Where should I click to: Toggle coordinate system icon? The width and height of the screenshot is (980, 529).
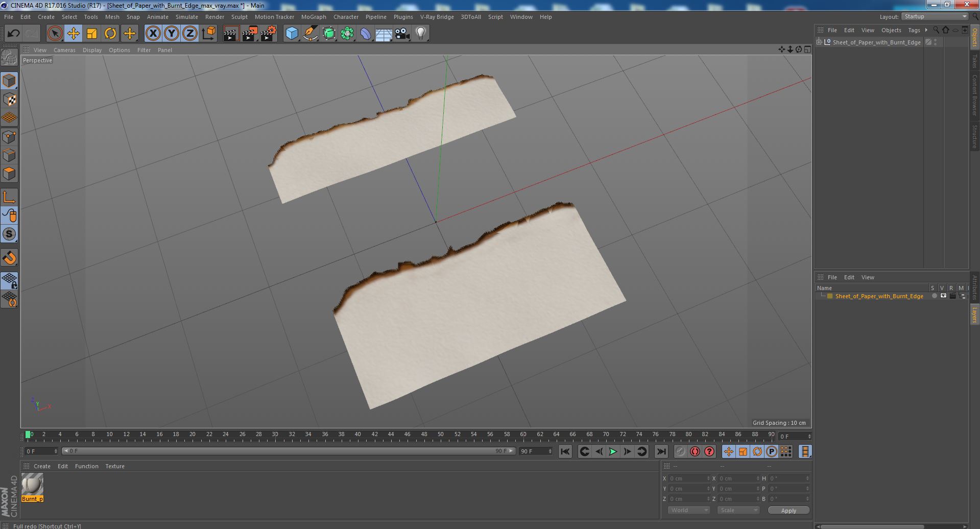click(x=208, y=34)
